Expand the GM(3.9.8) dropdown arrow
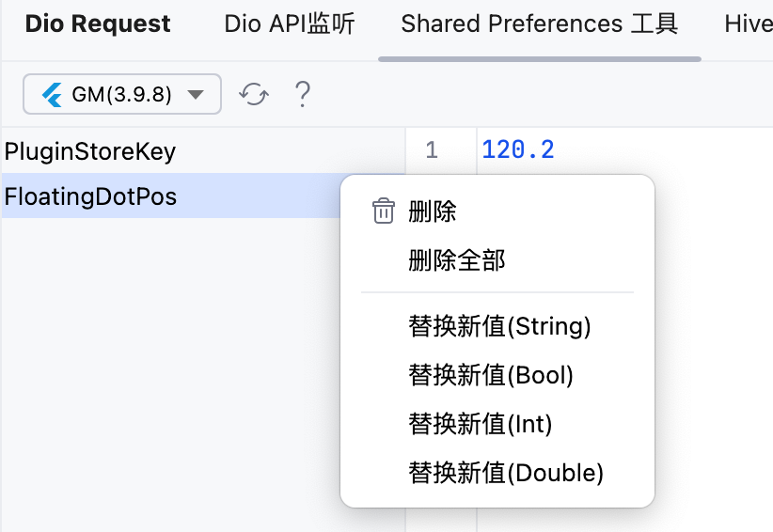This screenshot has height=532, width=773. tap(196, 95)
